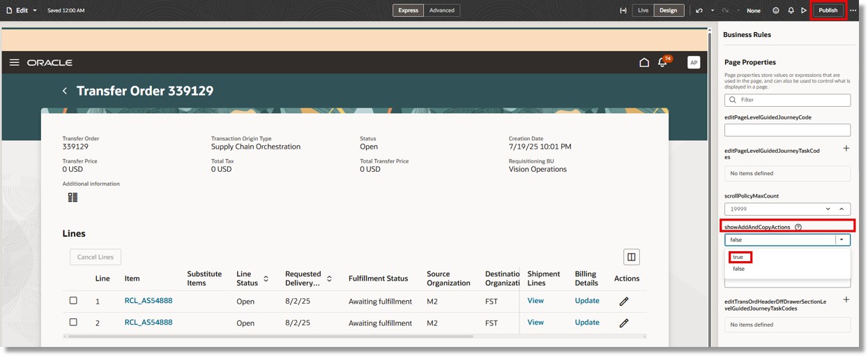Click the Vision Operations value
The width and height of the screenshot is (868, 356).
[x=538, y=169]
